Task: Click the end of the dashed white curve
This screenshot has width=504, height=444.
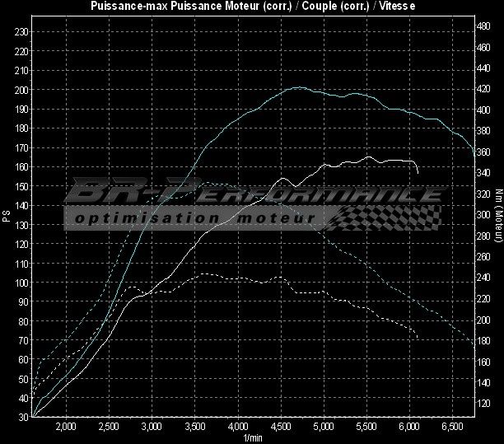Action: (x=418, y=338)
